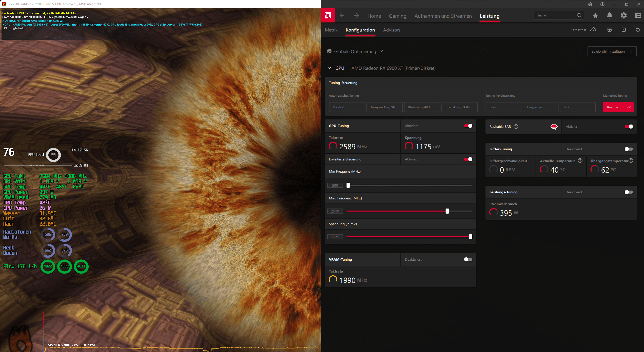Screen dimensions: 644x352
Task: Click the Resizable BAR help icon
Action: pyautogui.click(x=516, y=127)
